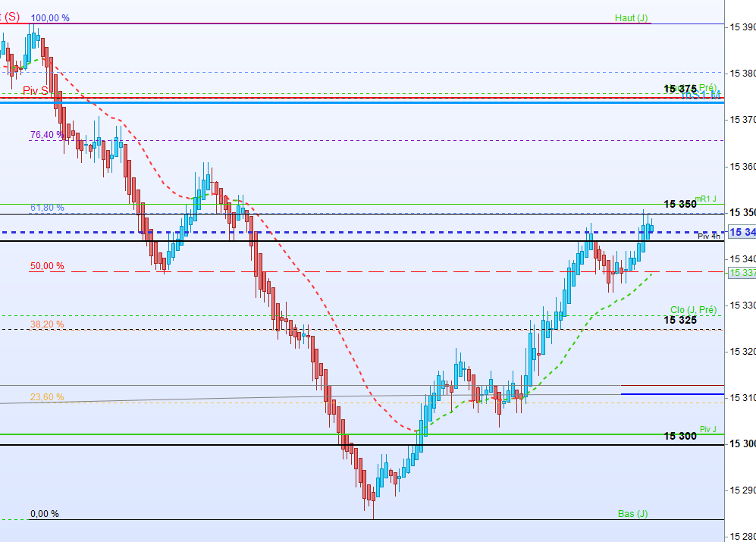Viewport: 756px width, 542px height.
Task: Click the Piv 4h label
Action: point(709,237)
